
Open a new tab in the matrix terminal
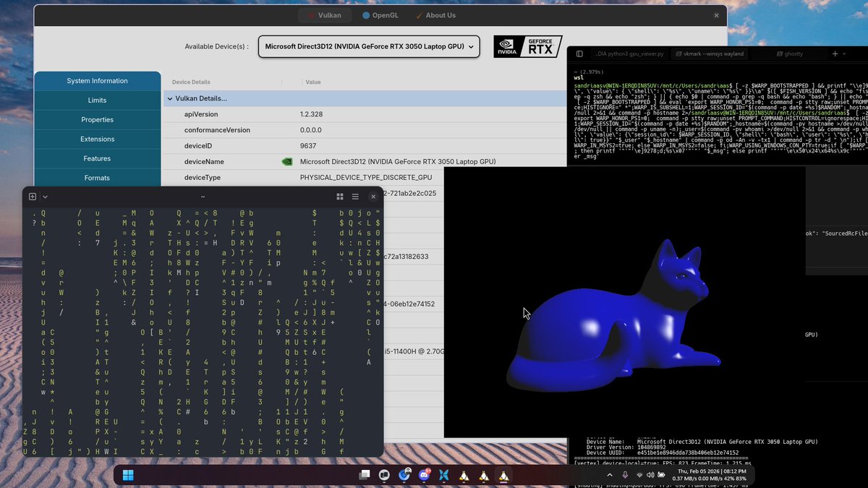(33, 197)
